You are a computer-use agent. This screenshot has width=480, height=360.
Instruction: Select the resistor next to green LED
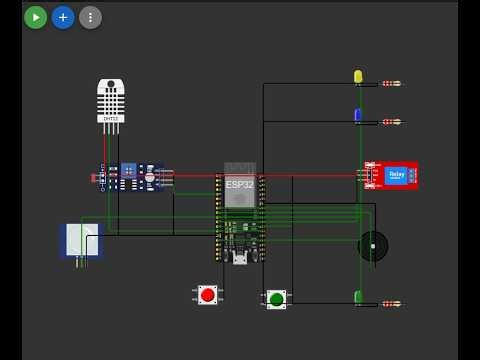click(391, 304)
